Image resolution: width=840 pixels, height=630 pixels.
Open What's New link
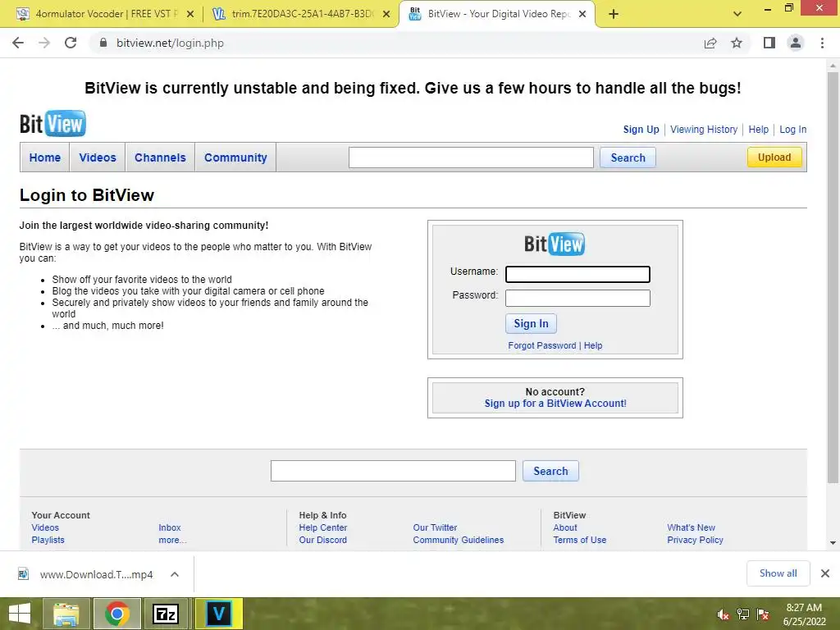(691, 527)
